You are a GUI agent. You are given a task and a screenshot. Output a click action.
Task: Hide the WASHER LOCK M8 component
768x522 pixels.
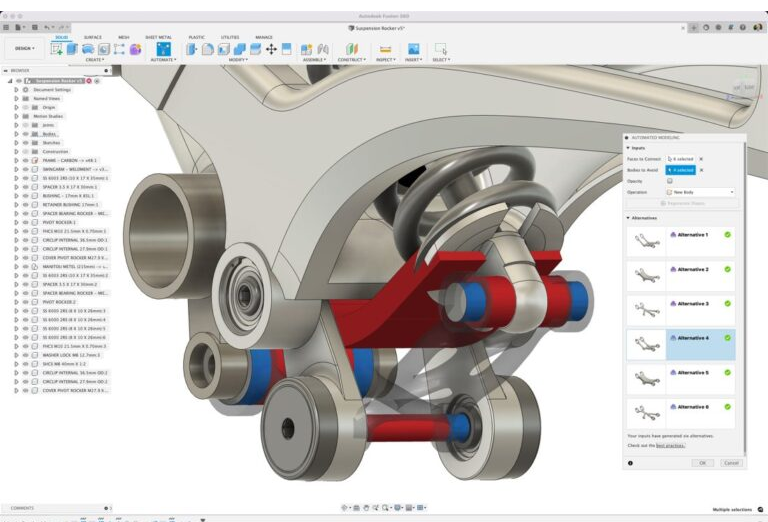point(26,355)
